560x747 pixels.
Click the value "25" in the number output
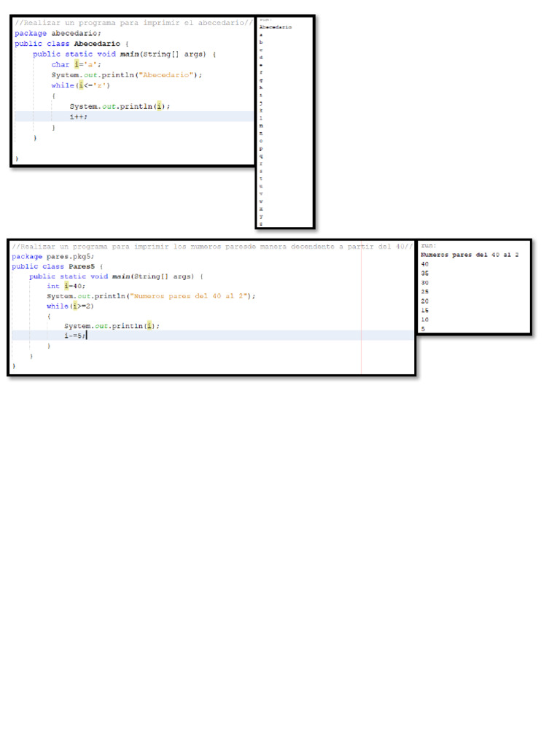click(425, 292)
